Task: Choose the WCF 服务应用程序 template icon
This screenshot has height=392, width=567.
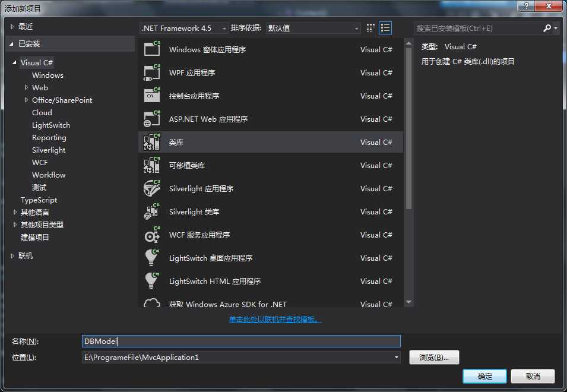Action: click(152, 235)
